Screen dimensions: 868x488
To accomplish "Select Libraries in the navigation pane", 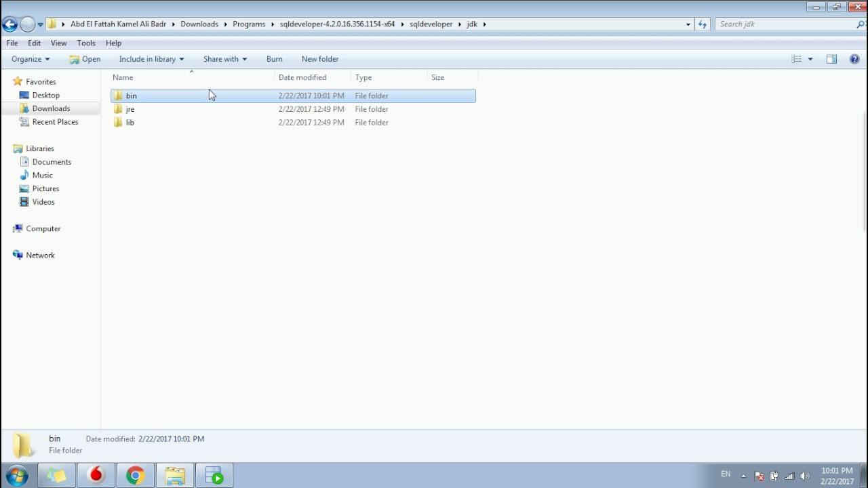I will click(x=39, y=148).
